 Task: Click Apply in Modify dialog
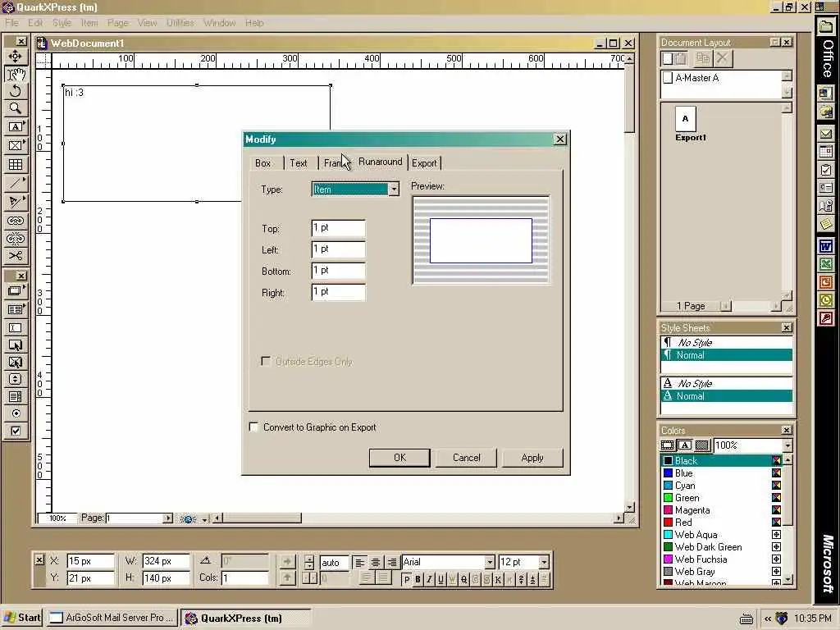pyautogui.click(x=532, y=458)
